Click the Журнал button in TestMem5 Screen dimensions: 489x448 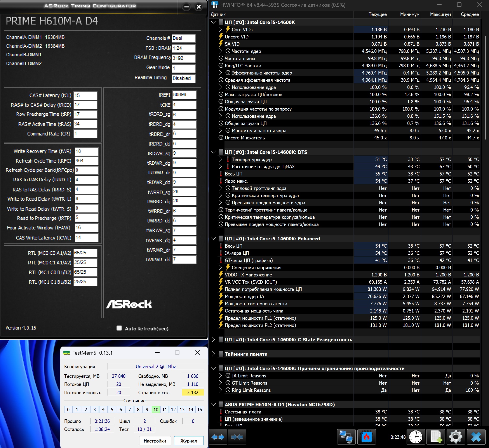coord(188,441)
